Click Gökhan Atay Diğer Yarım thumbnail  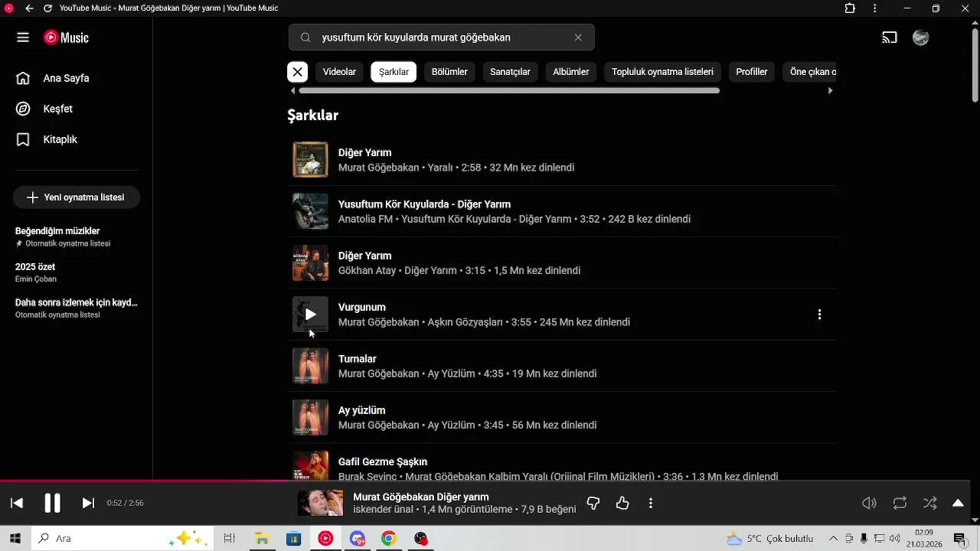pyautogui.click(x=310, y=262)
